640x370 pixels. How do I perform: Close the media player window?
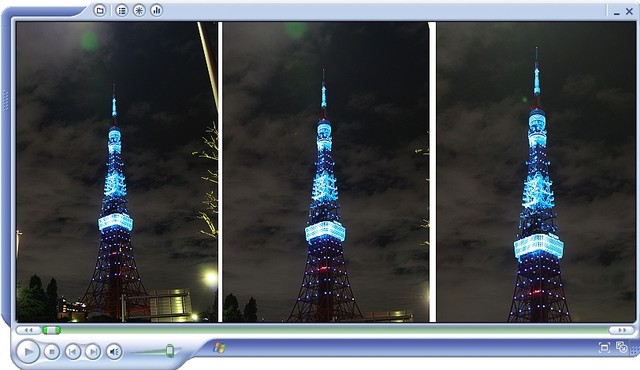coord(629,12)
